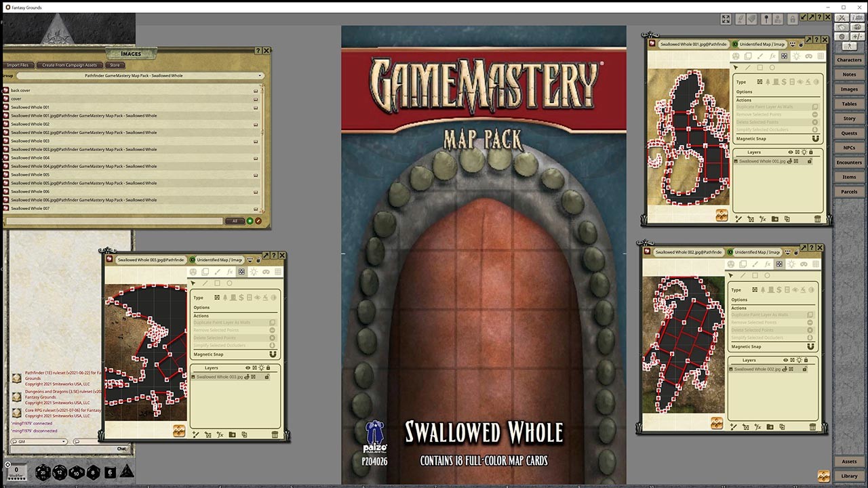Click the Import Files button in Images window
The height and width of the screenshot is (488, 868).
point(18,65)
